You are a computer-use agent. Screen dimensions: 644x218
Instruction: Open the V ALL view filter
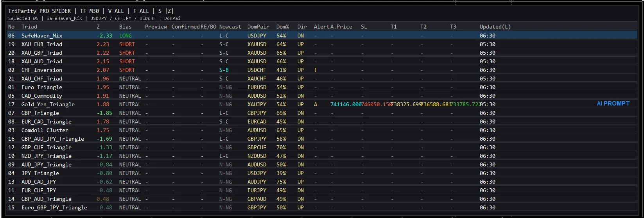pyautogui.click(x=116, y=11)
